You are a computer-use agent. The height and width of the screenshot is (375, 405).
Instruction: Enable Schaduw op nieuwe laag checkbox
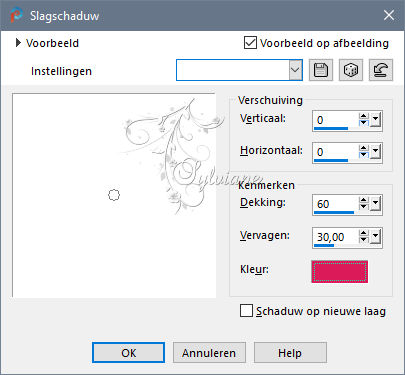246,311
